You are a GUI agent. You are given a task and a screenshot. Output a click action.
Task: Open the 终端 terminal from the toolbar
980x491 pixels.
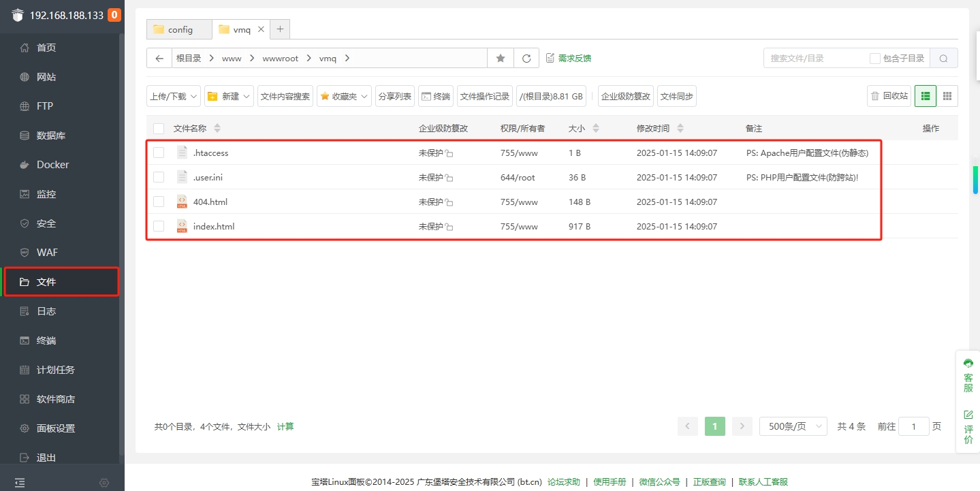tap(436, 95)
